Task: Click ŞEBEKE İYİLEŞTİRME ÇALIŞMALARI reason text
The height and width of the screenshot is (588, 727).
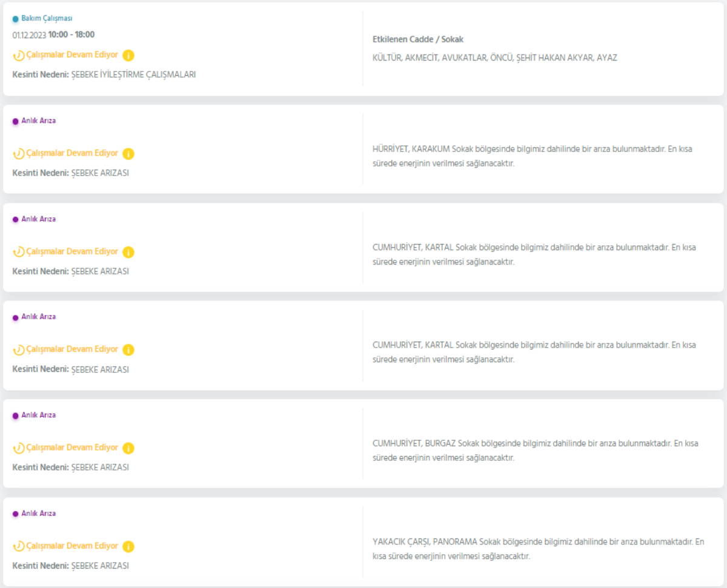Action: [133, 75]
